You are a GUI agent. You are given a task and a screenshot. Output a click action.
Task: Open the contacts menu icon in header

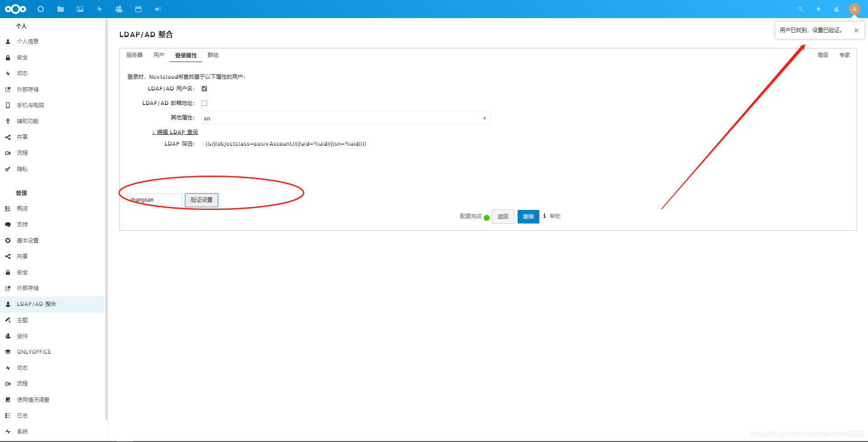pyautogui.click(x=836, y=9)
